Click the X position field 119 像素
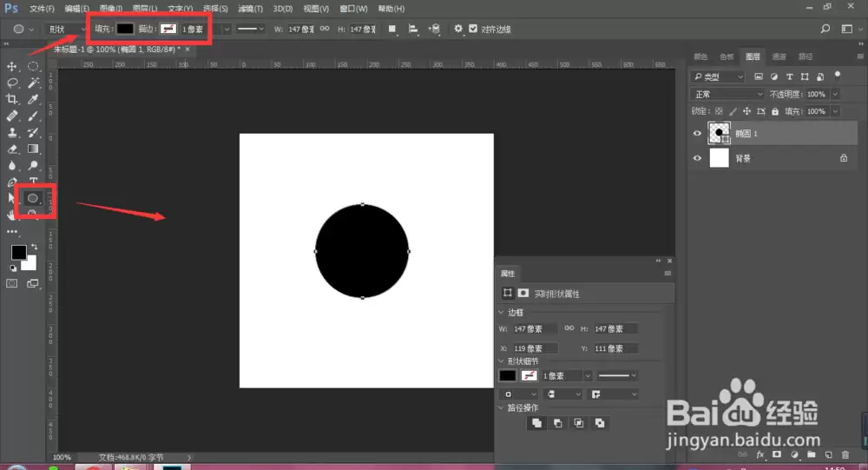868x470 pixels. [535, 348]
